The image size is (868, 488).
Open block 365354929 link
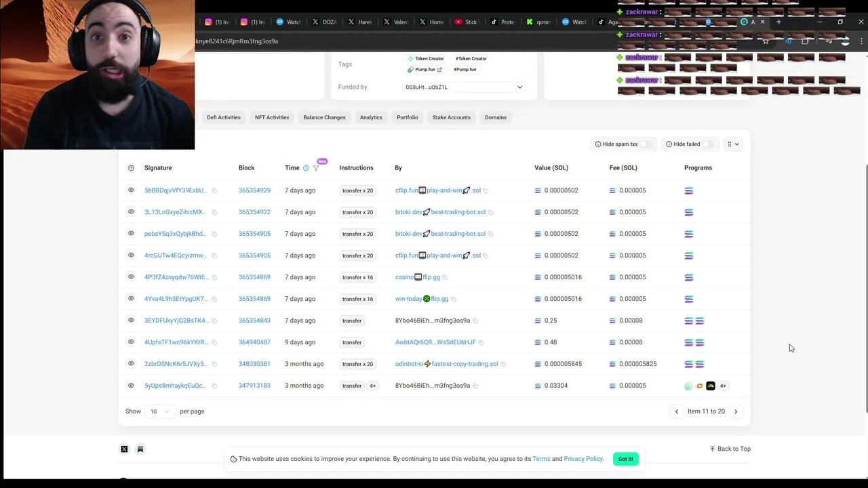254,190
